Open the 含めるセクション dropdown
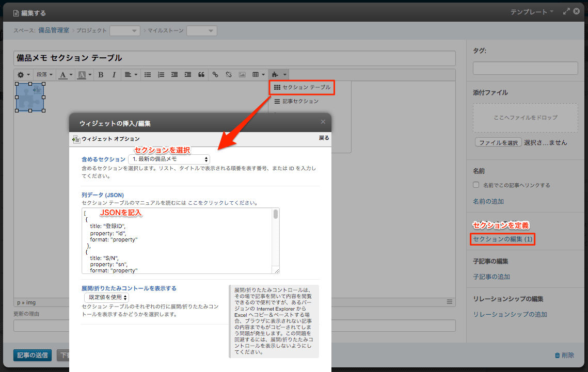 (x=169, y=159)
